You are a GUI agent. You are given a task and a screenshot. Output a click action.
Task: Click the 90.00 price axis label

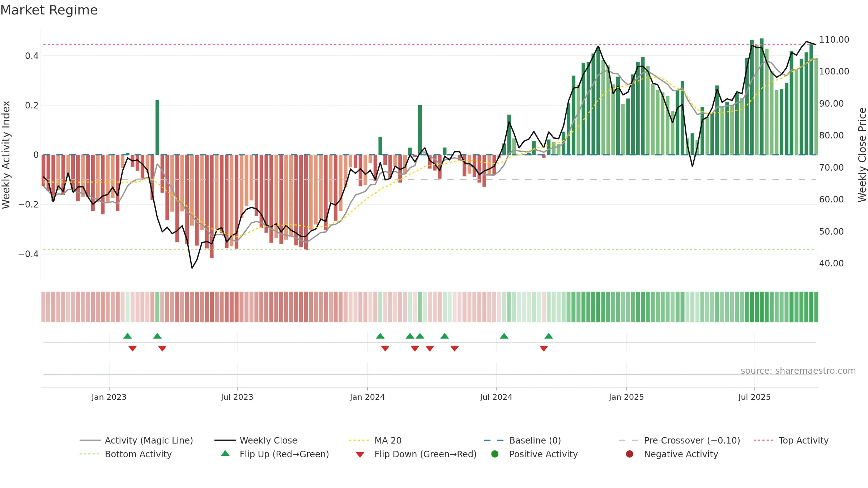pos(831,104)
